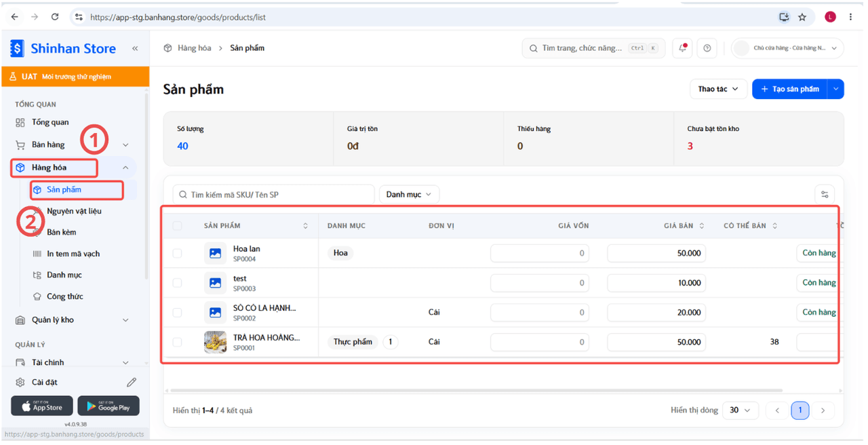Screen dimensions: 868x445
Task: Click the edit pencil icon beside Cài đặt
Action: 132,383
